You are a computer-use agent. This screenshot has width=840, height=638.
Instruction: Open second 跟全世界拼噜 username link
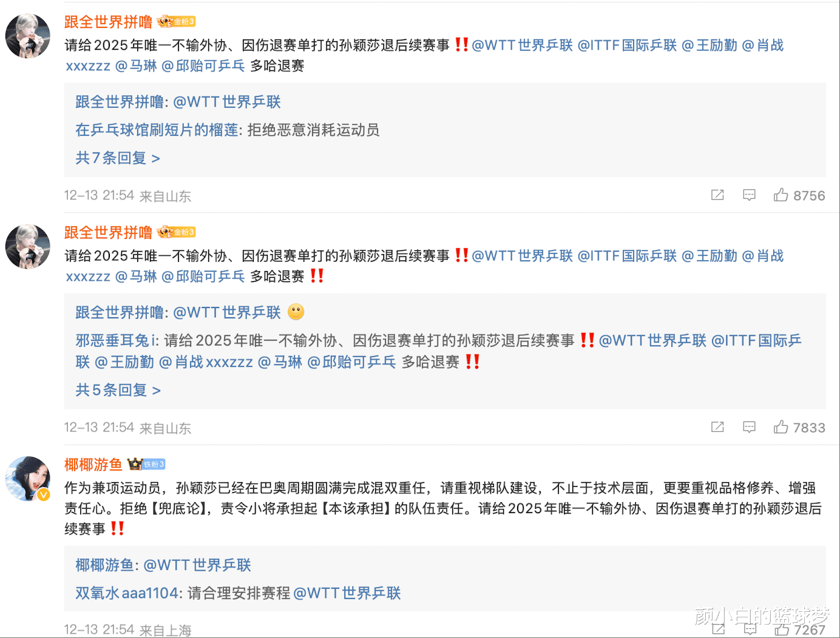[108, 232]
